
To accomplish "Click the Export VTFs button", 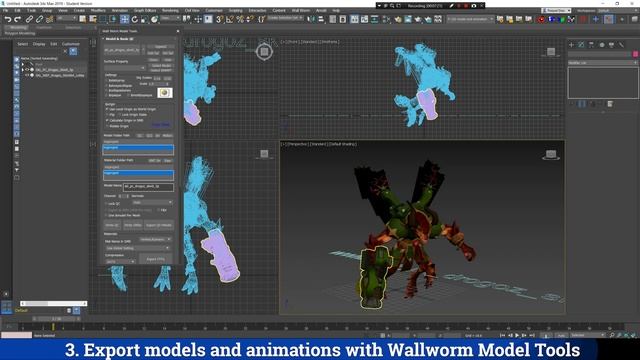I will (x=156, y=259).
